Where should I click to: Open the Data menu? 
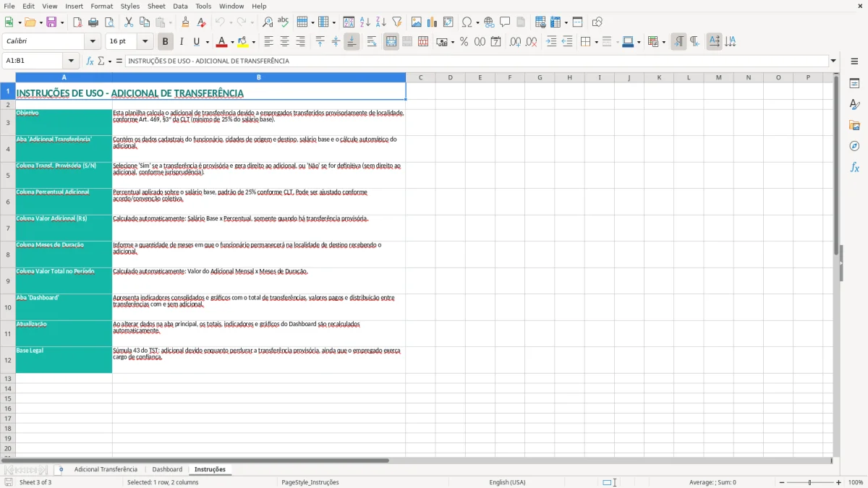tap(180, 6)
